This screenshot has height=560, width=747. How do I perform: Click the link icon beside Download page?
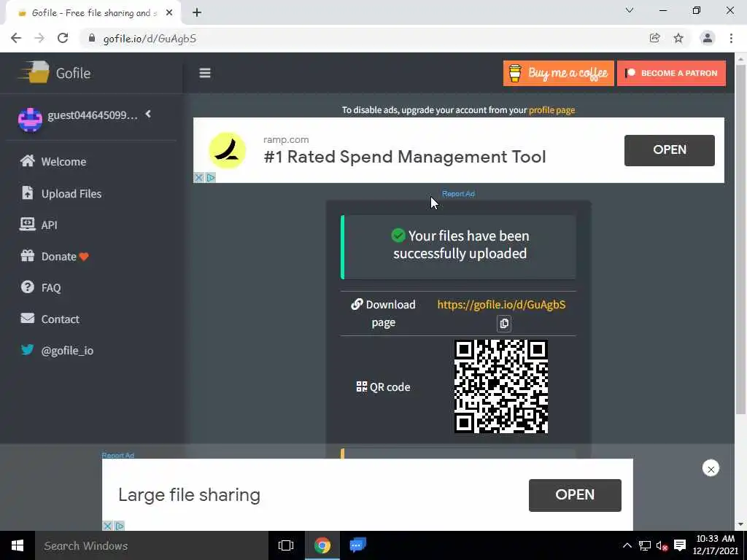(x=357, y=304)
